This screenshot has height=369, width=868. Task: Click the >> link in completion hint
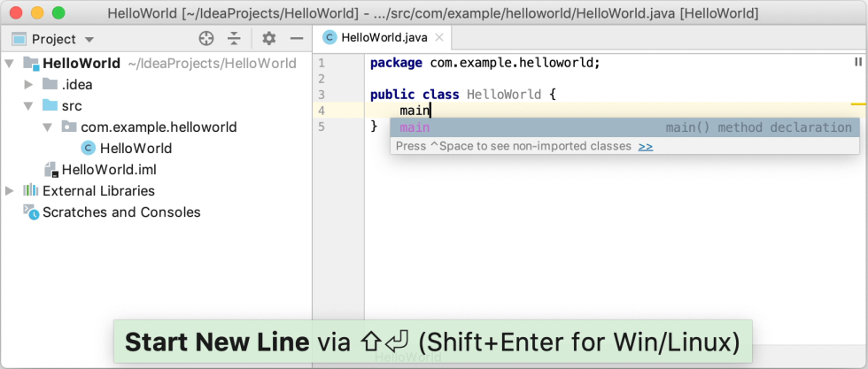pyautogui.click(x=646, y=146)
